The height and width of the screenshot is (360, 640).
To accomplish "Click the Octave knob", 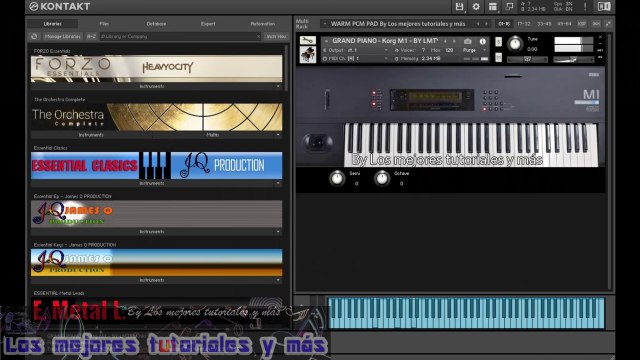I will (x=382, y=178).
